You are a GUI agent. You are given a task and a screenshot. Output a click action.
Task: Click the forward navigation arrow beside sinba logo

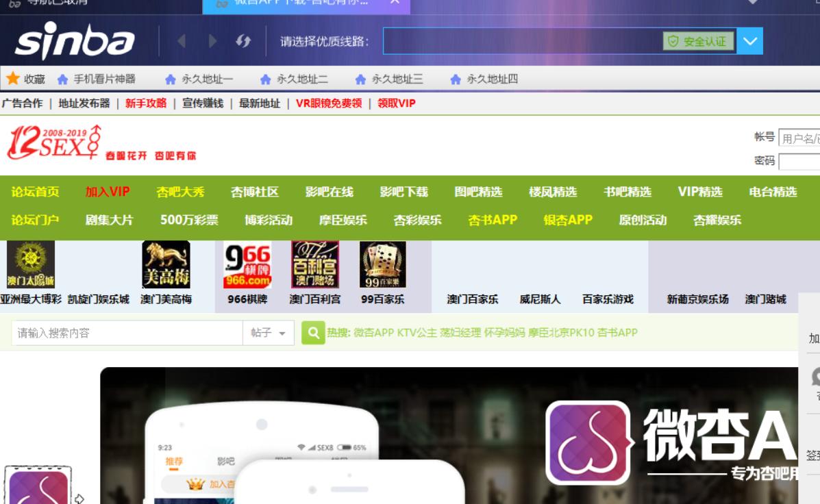(212, 42)
